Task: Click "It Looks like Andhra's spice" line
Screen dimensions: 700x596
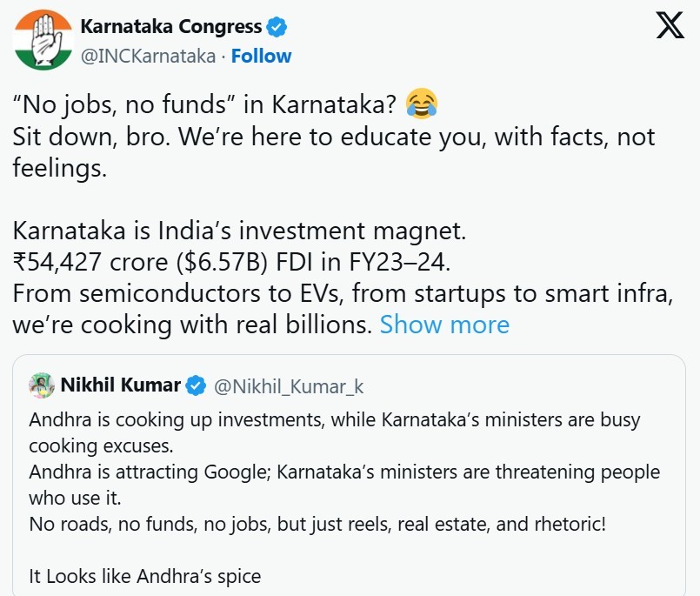Action: [144, 576]
